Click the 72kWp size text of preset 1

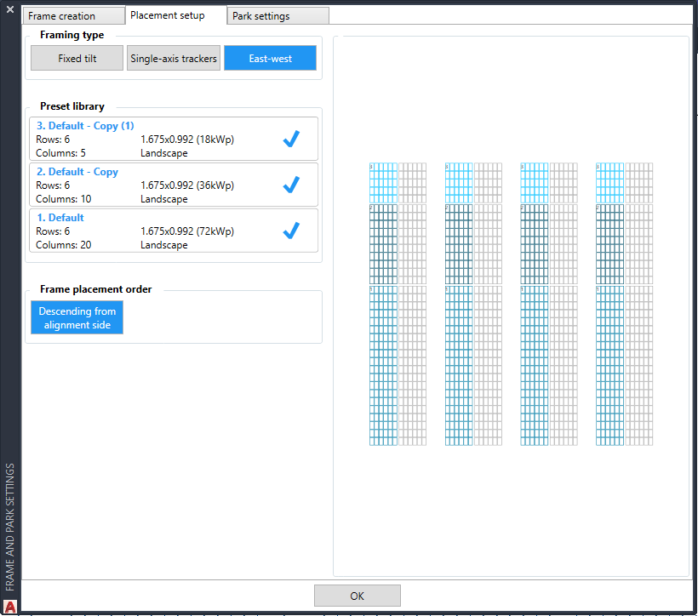click(x=186, y=231)
